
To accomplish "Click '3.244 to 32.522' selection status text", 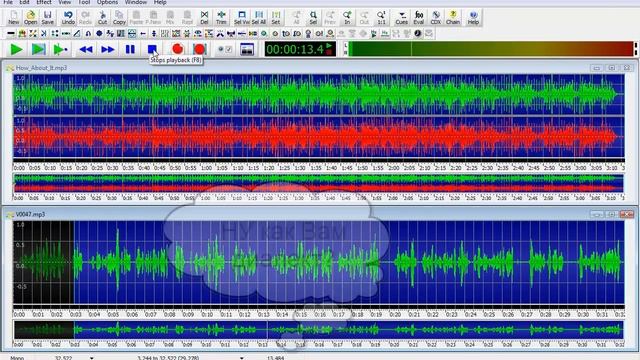I will pos(168,358).
